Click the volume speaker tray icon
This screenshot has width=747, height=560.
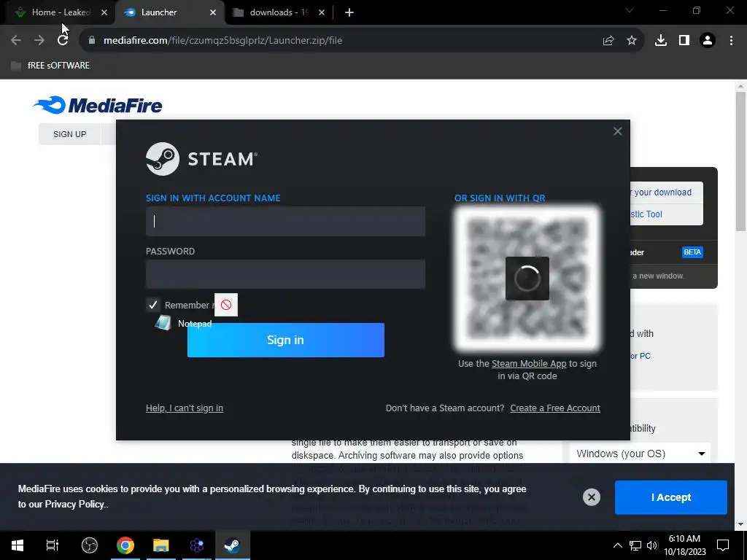pos(652,545)
